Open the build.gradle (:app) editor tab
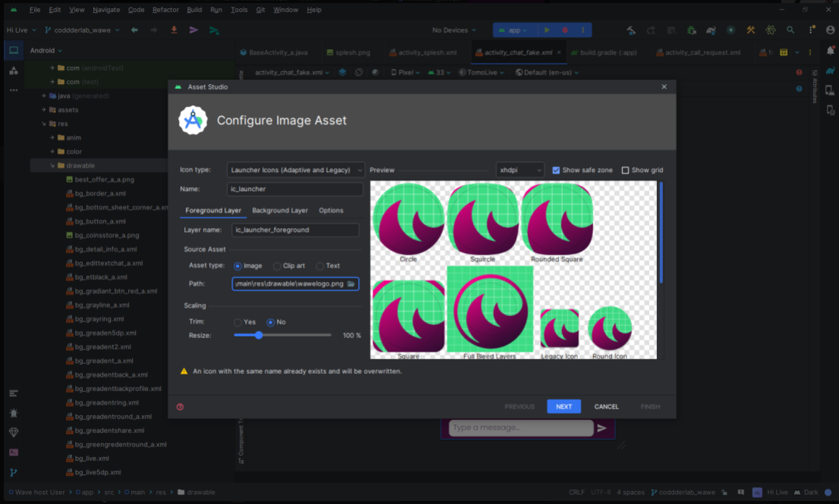The image size is (839, 504). (604, 52)
